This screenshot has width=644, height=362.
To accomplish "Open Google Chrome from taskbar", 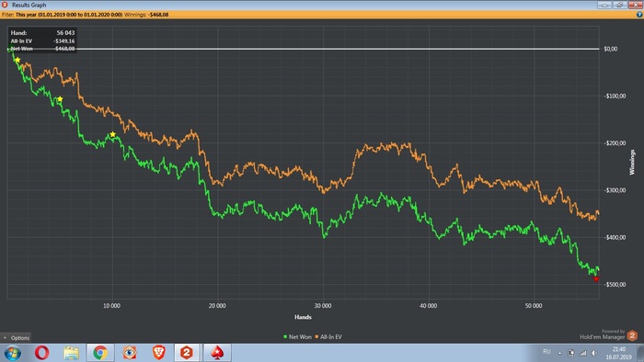I will [x=100, y=353].
